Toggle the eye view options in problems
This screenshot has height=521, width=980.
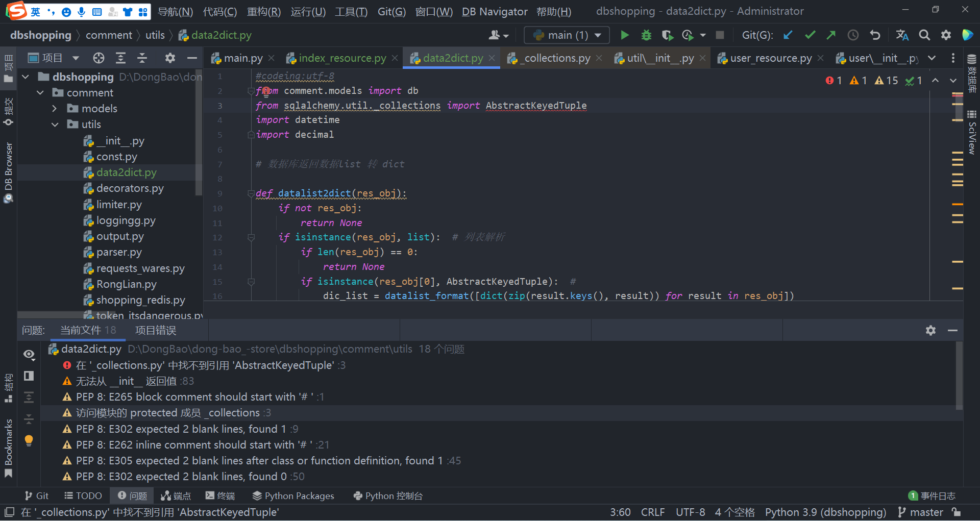coord(29,354)
